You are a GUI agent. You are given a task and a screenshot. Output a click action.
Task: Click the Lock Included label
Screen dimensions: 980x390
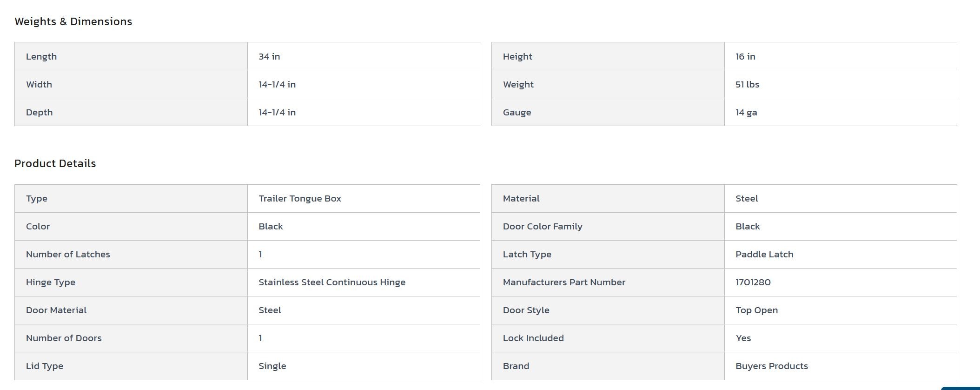[x=533, y=338]
